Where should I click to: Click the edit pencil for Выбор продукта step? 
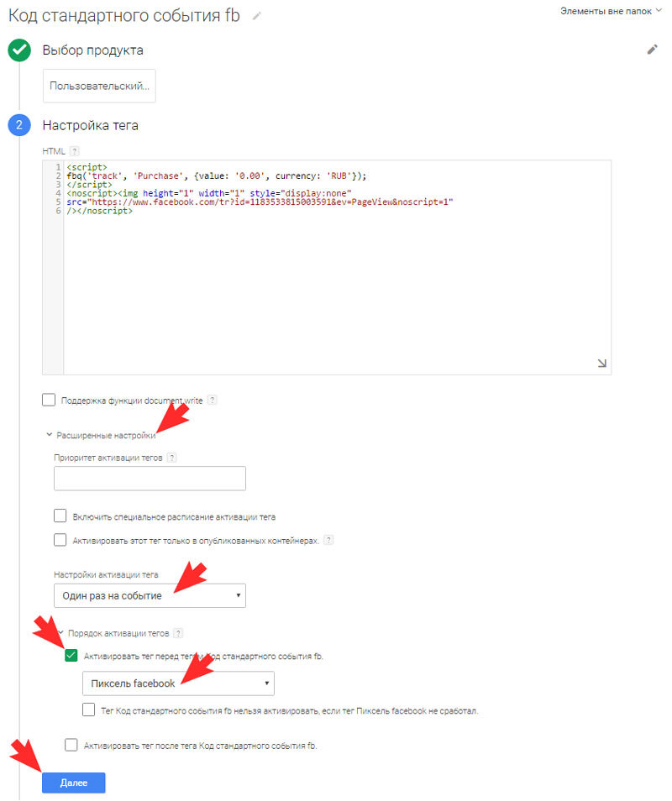(x=652, y=50)
